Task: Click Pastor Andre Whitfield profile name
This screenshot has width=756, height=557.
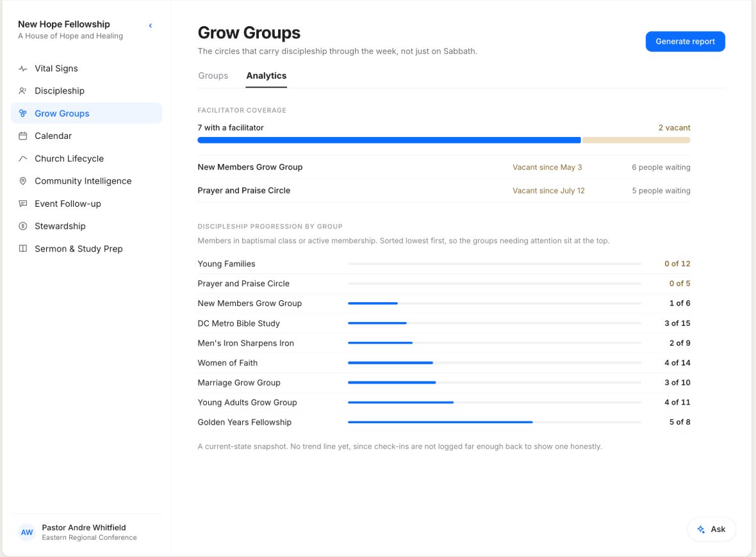Action: 84,528
